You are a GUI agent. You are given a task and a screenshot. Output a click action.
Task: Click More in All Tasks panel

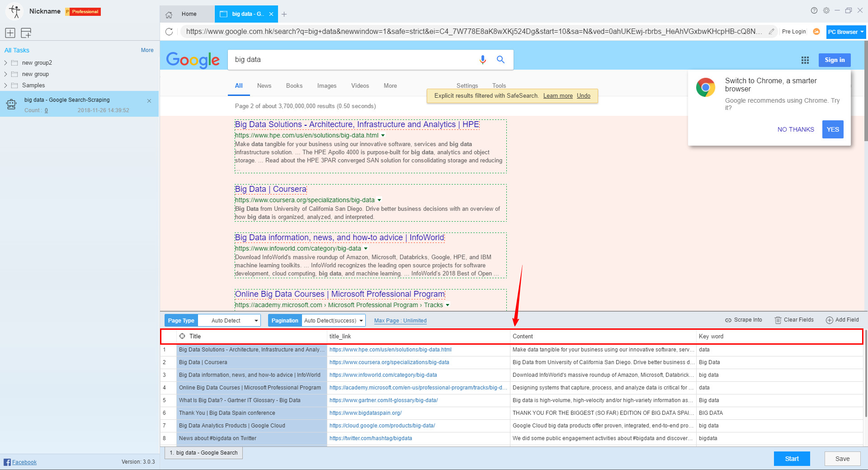click(x=147, y=50)
